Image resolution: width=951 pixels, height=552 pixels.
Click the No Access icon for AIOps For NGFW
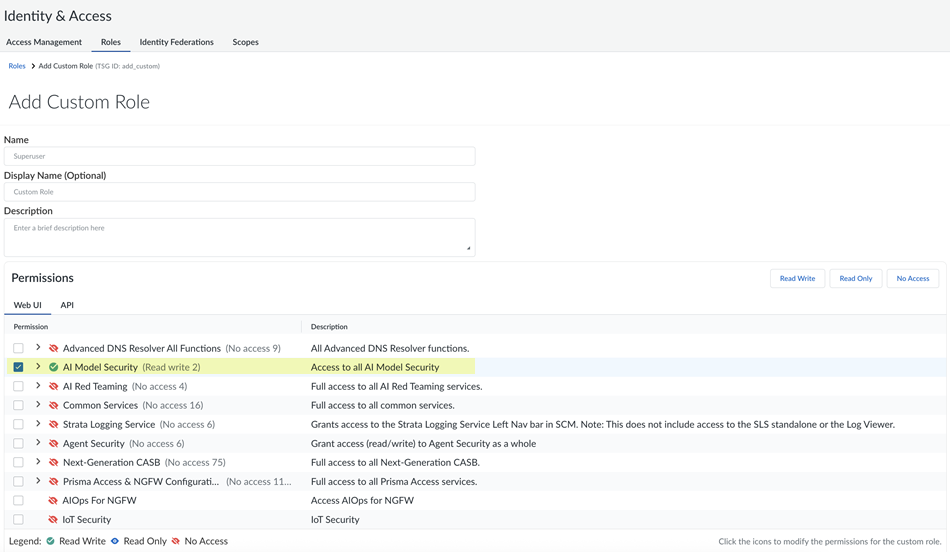pyautogui.click(x=54, y=501)
